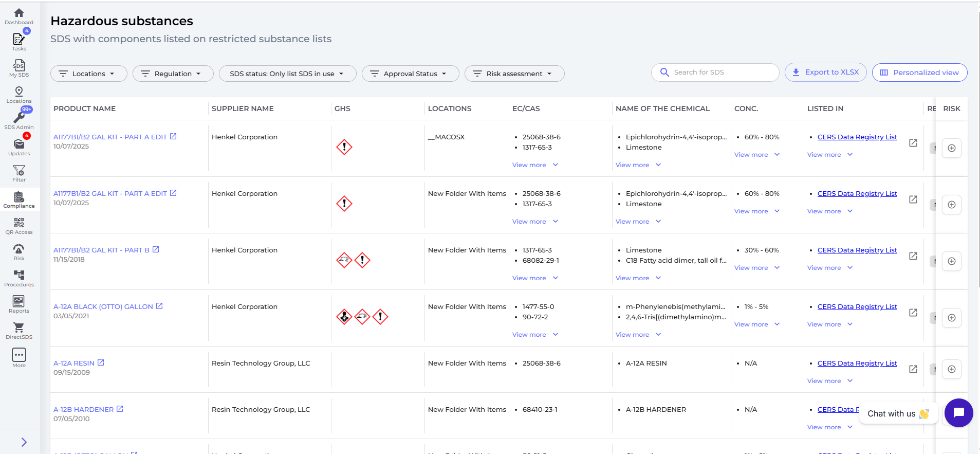Image resolution: width=980 pixels, height=454 pixels.
Task: Open the Chat with us bubble
Action: [x=958, y=413]
